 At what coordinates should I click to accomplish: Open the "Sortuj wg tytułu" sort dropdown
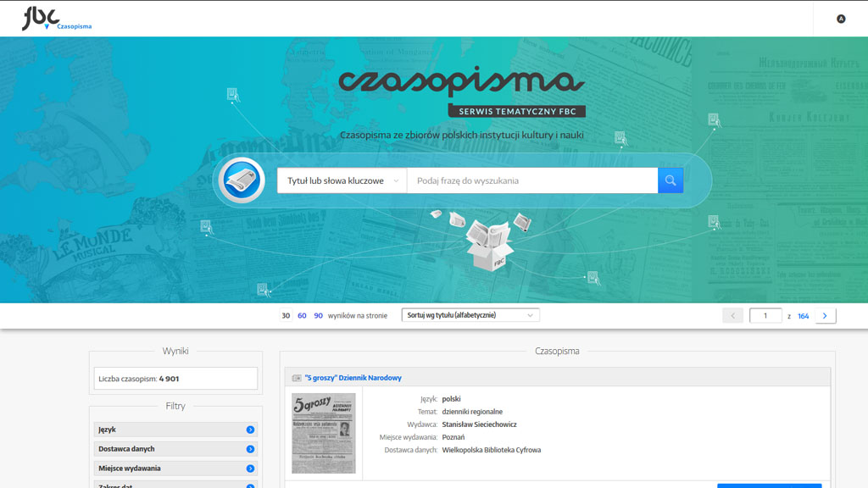470,315
